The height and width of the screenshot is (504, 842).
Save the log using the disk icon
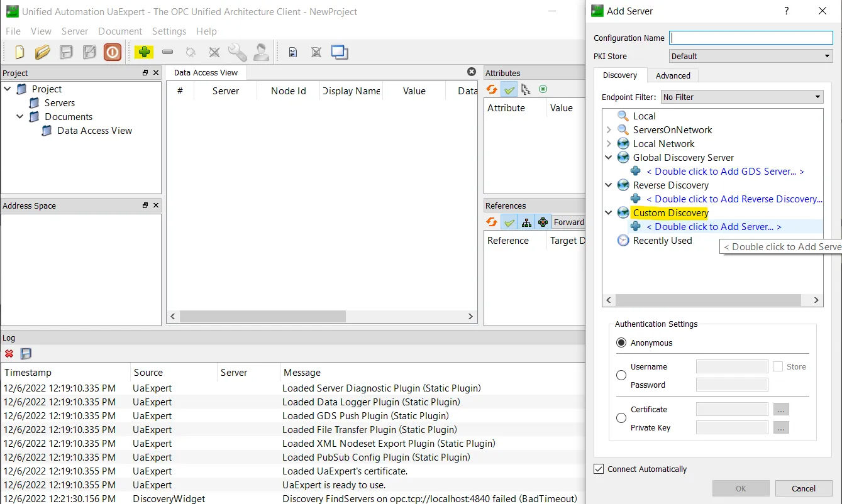point(26,354)
